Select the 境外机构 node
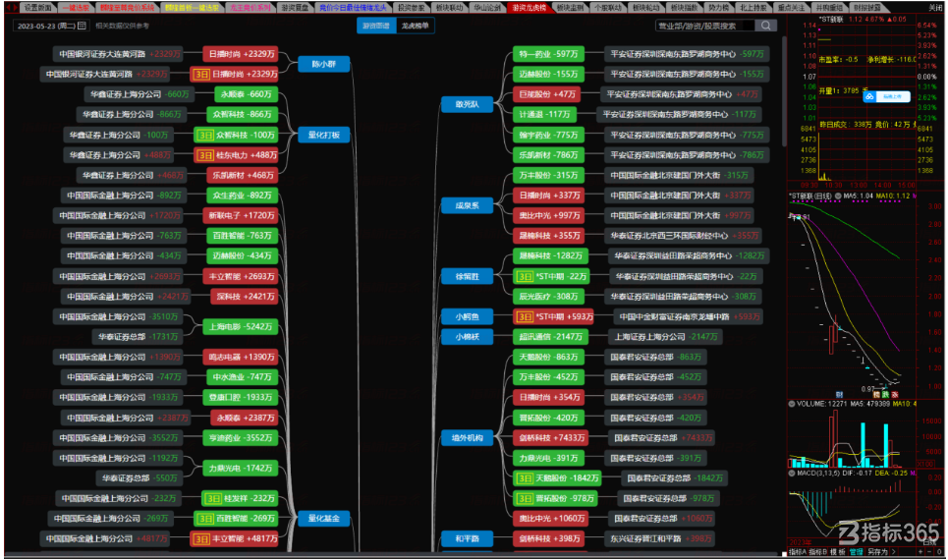This screenshot has height=560, width=948. click(467, 438)
